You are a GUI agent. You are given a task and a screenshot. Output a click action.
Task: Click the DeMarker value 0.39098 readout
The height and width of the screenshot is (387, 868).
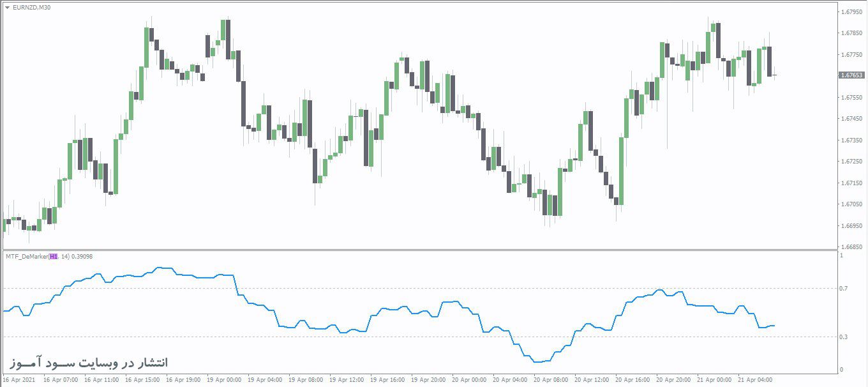[x=82, y=256]
